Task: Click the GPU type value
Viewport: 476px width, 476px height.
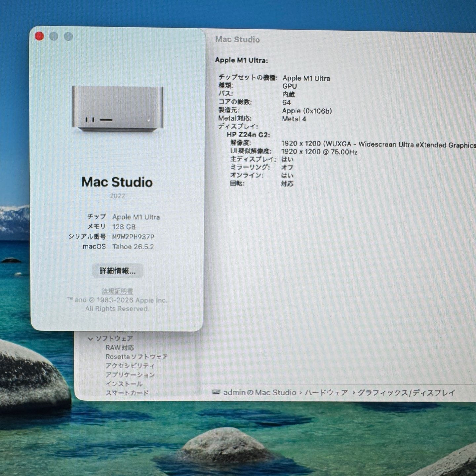Action: point(290,86)
